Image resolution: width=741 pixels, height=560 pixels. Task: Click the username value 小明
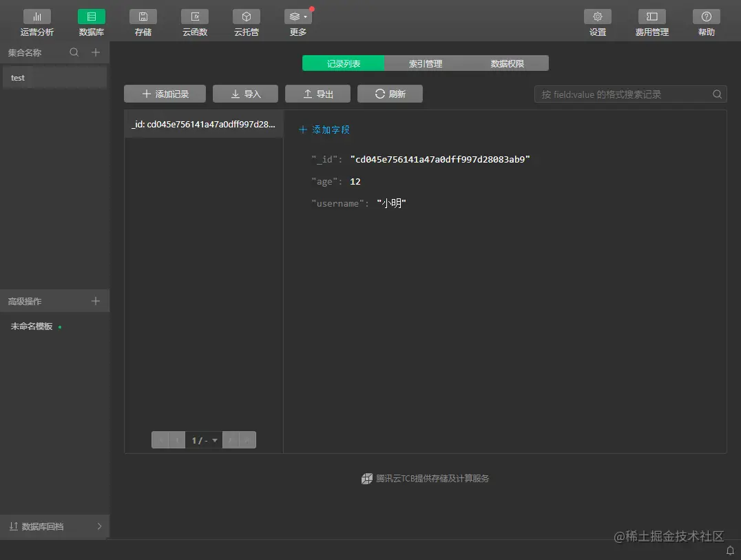(x=391, y=203)
